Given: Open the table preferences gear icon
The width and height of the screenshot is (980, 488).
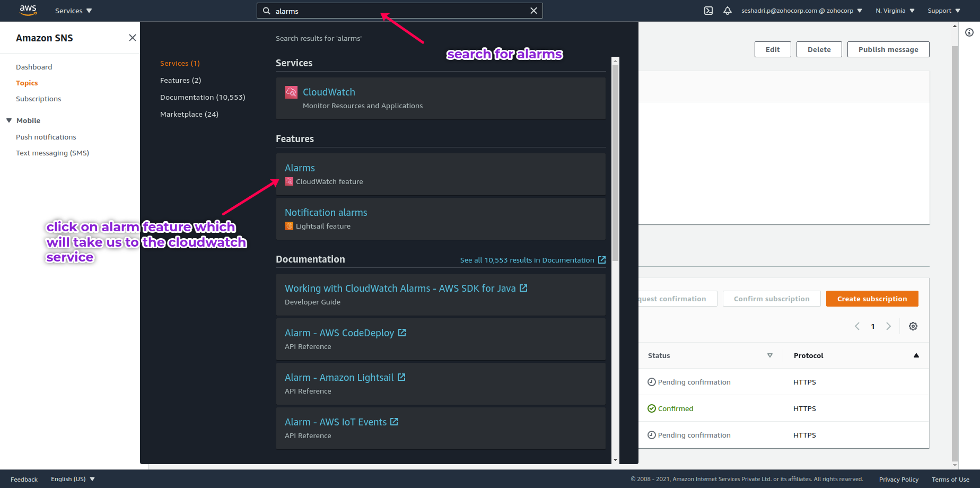Looking at the screenshot, I should tap(913, 326).
